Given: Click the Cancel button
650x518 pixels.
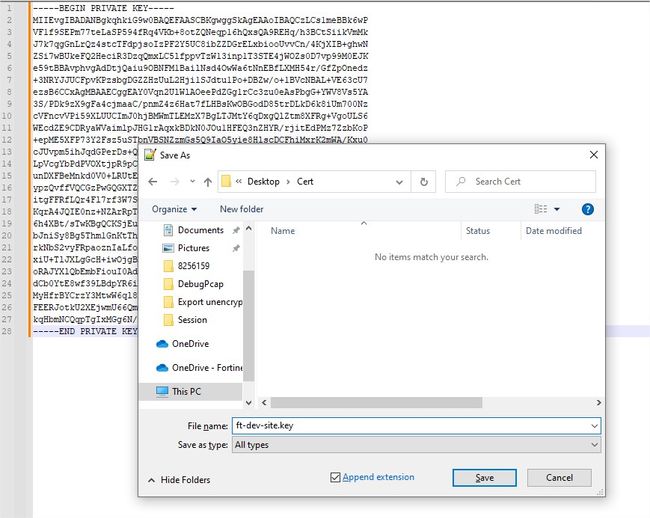Looking at the screenshot, I should click(559, 478).
